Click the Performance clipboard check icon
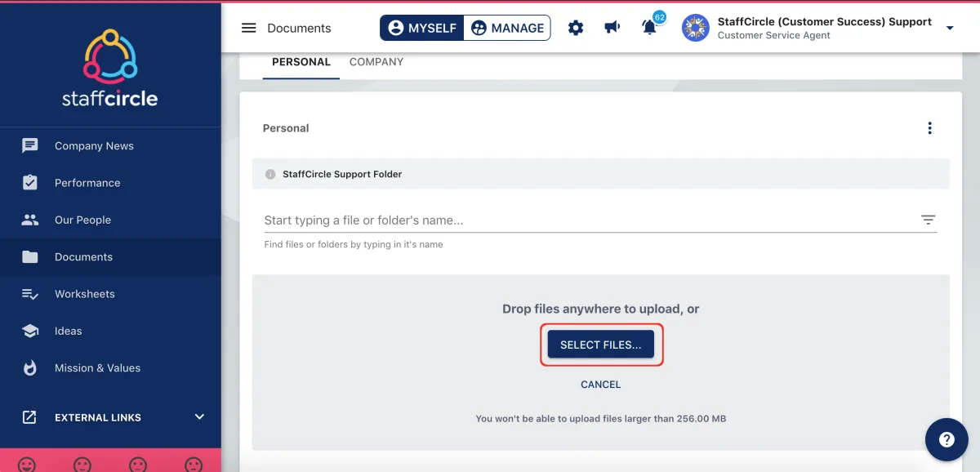 (30, 182)
